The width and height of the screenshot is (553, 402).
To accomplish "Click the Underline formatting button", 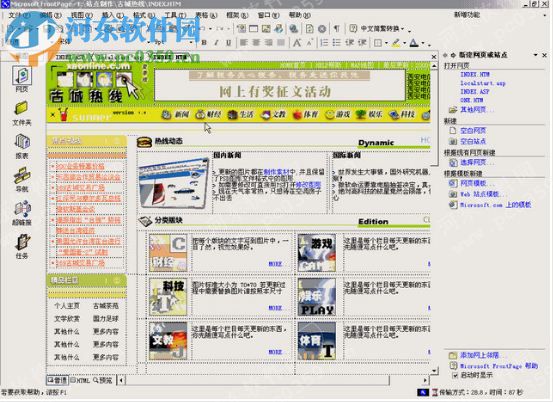I will click(x=229, y=43).
